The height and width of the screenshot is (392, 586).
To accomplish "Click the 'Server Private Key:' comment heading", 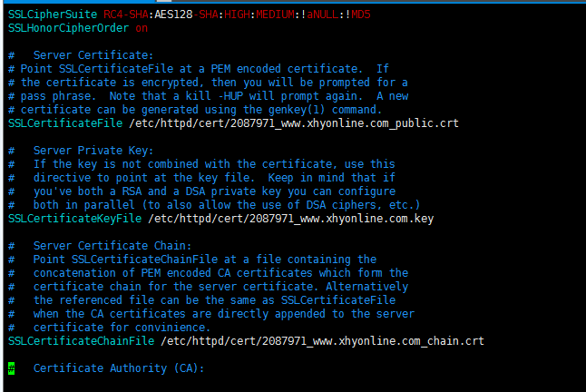I will tap(93, 151).
